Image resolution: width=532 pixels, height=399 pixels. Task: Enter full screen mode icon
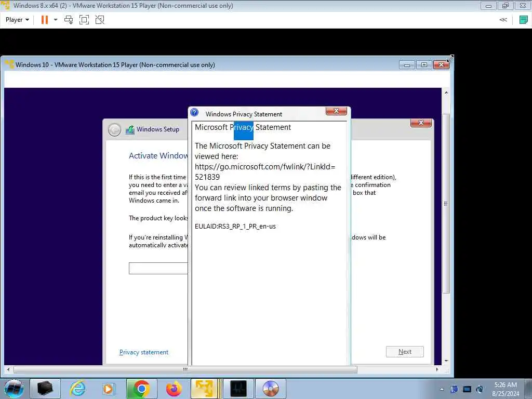click(84, 20)
